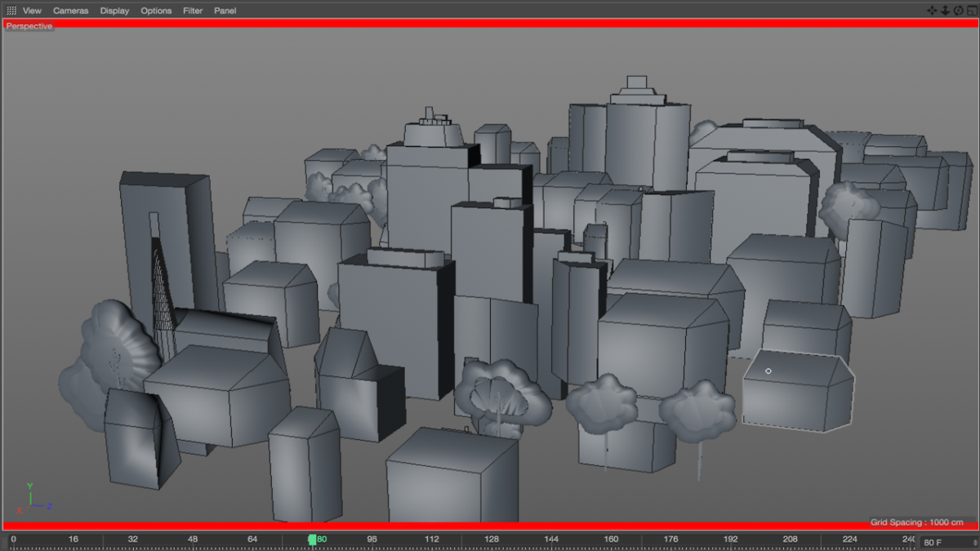
Task: Click the viewport zoom (dolly) camera icon
Action: [x=945, y=11]
